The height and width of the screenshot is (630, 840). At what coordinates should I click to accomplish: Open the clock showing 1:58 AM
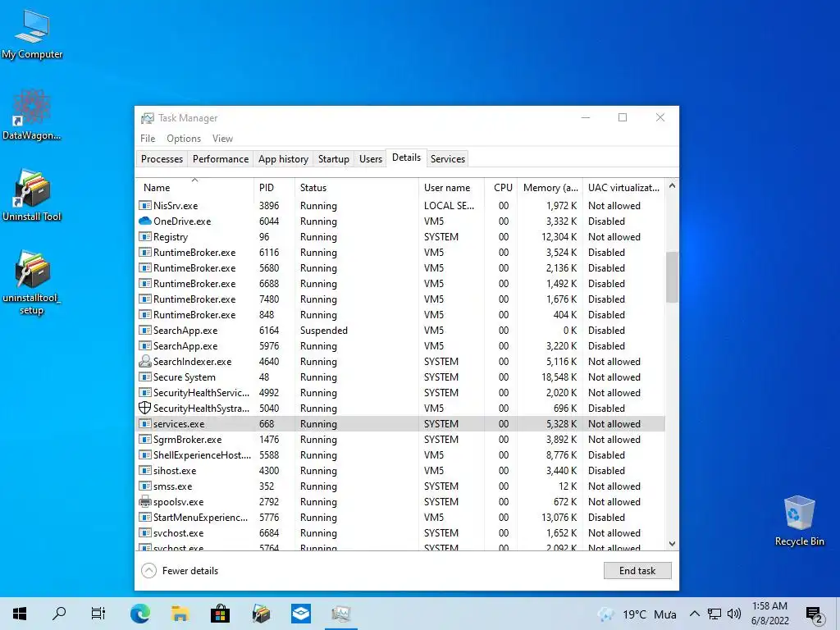click(769, 614)
